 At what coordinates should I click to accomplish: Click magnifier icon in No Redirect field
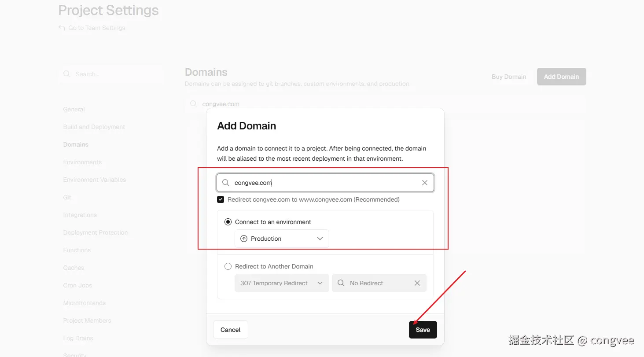341,283
